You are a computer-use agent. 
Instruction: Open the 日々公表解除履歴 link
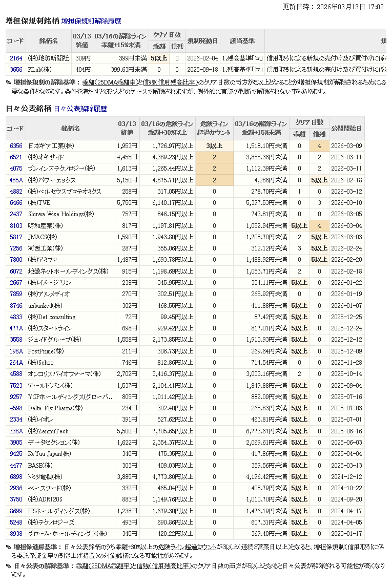[80, 109]
